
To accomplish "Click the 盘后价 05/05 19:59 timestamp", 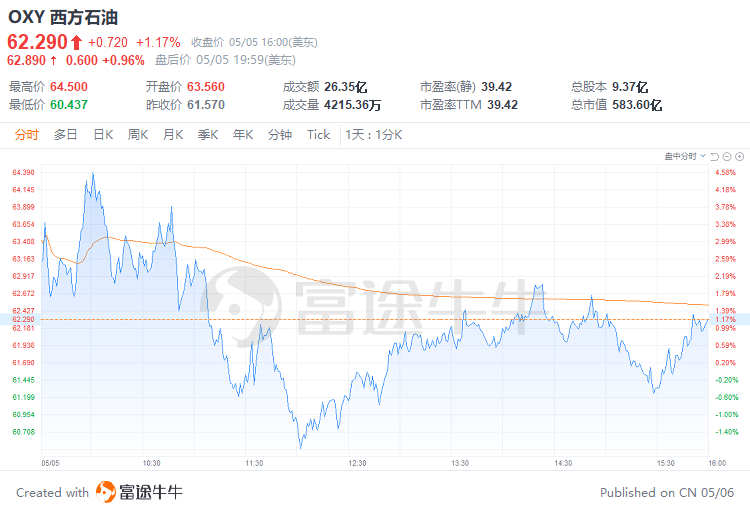I will (x=225, y=60).
